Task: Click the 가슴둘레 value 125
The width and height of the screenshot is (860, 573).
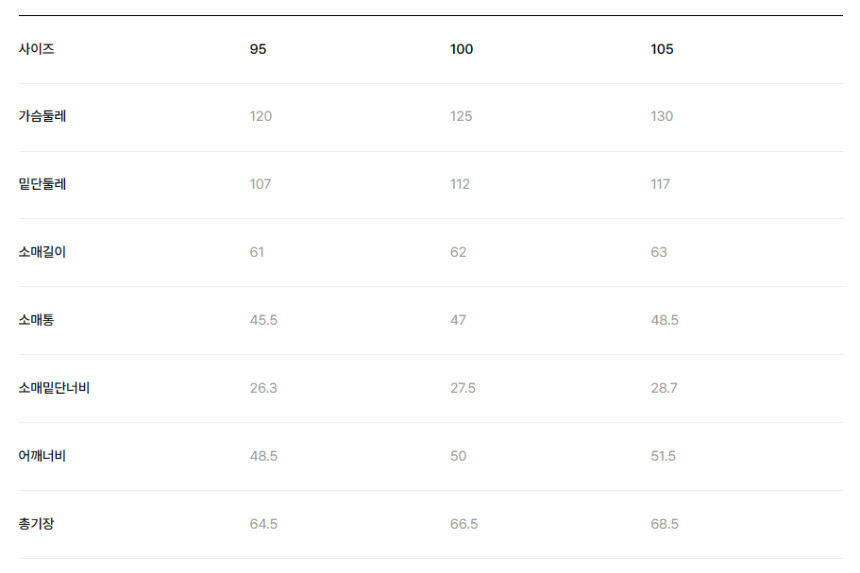Action: (461, 116)
